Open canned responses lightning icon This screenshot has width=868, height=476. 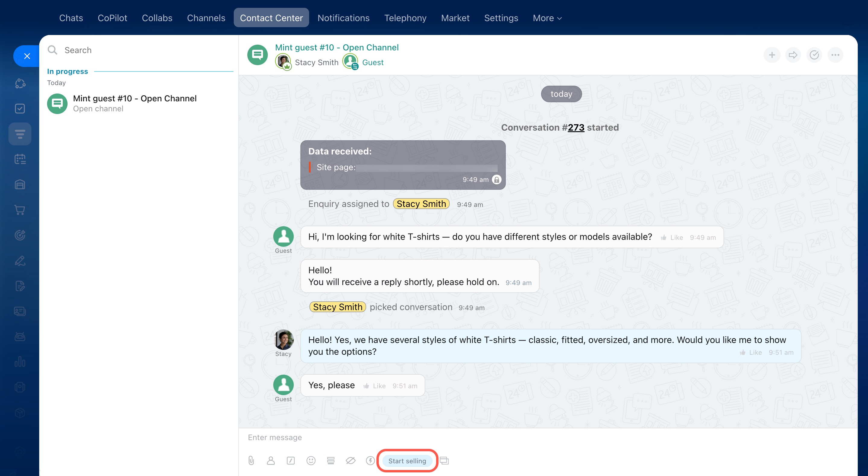[x=370, y=461]
